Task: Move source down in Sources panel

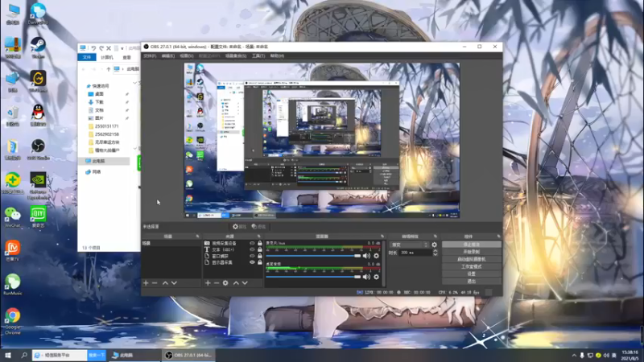Action: coord(245,283)
